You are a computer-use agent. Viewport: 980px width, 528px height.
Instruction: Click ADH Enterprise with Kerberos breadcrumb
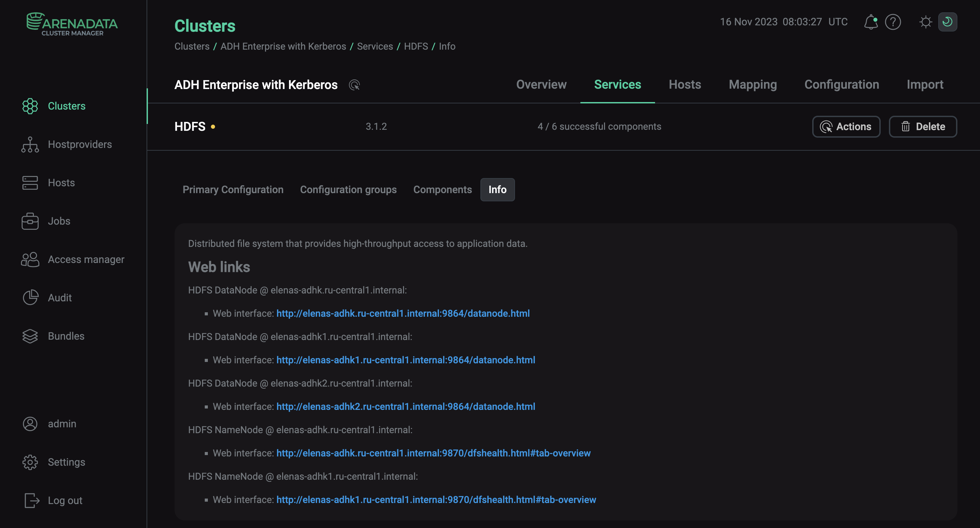click(x=283, y=47)
